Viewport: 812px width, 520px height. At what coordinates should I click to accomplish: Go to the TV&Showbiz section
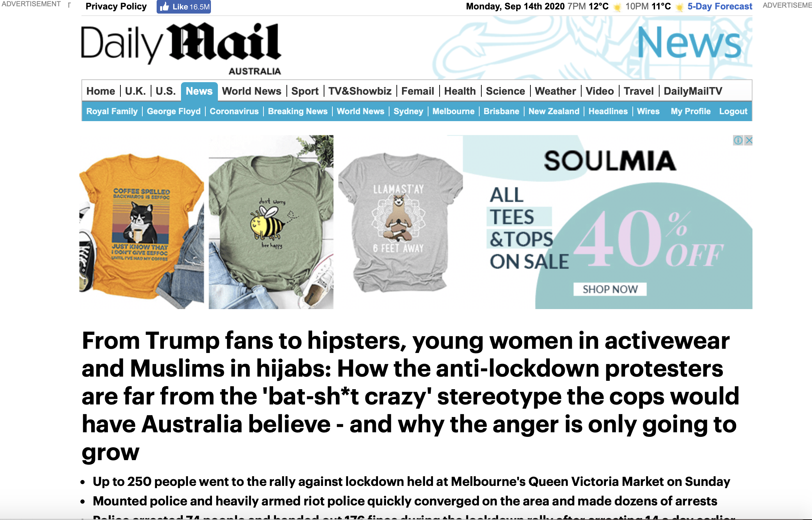pos(360,91)
